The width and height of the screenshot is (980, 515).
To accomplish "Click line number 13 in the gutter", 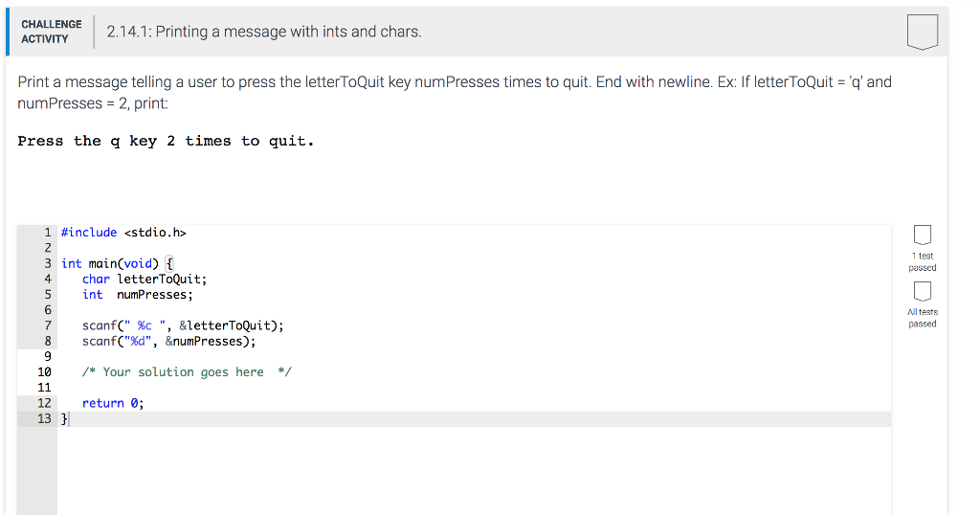I will (44, 418).
